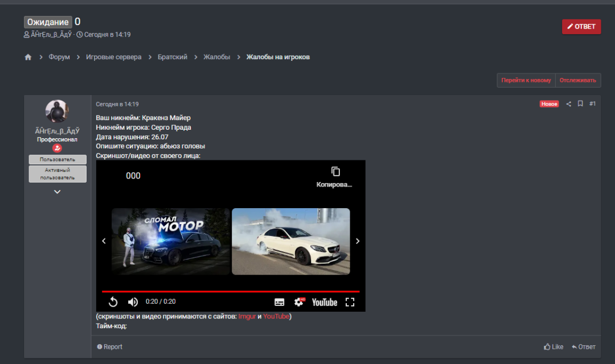Click the share icon on the post

click(569, 104)
